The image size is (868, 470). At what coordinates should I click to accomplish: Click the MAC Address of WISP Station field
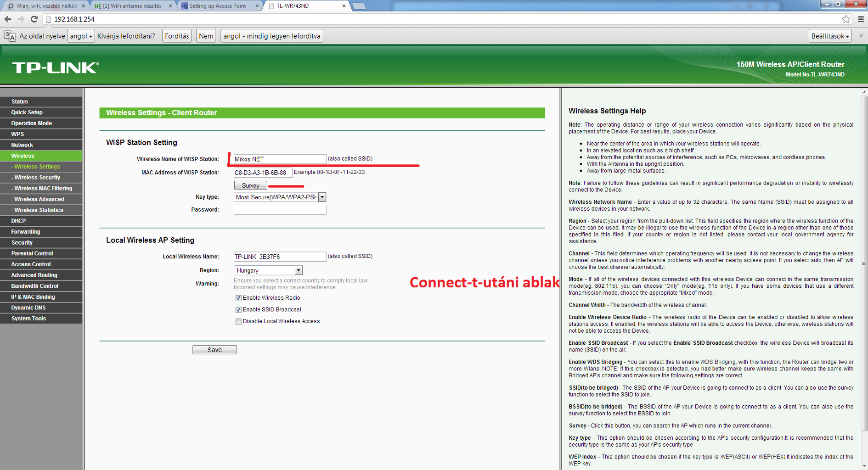coord(263,173)
